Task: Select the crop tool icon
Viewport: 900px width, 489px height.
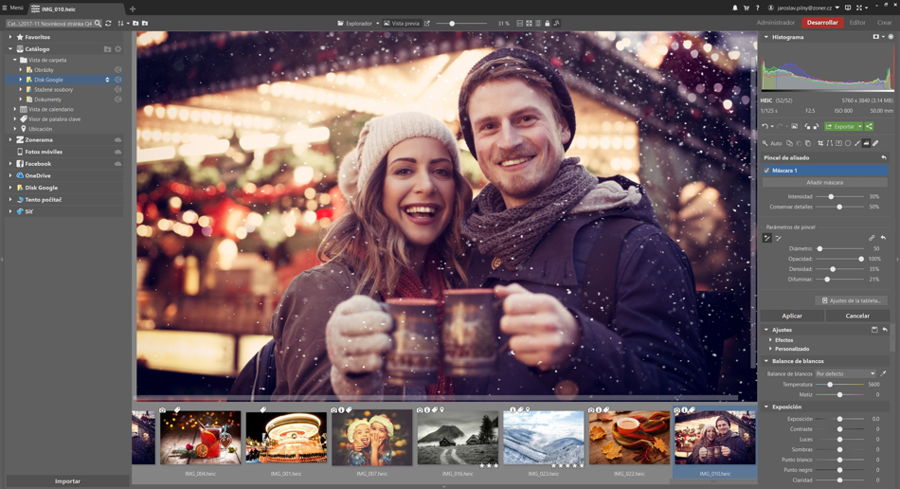Action: [820, 143]
